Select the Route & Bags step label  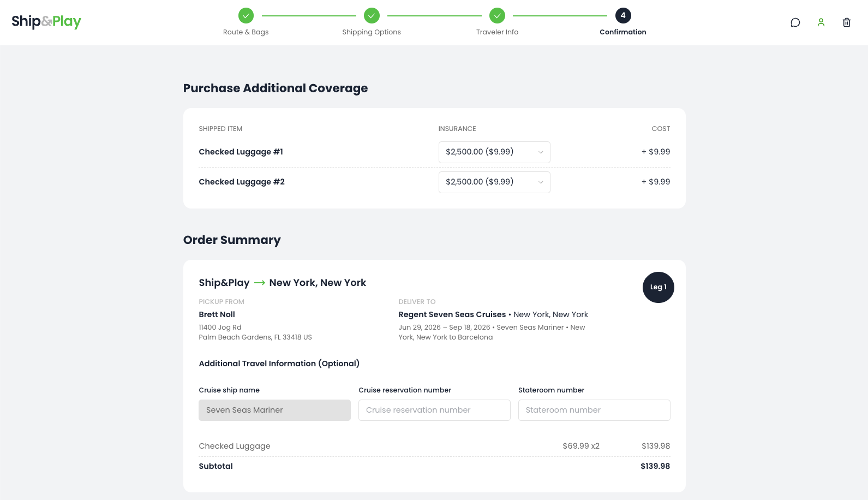246,32
